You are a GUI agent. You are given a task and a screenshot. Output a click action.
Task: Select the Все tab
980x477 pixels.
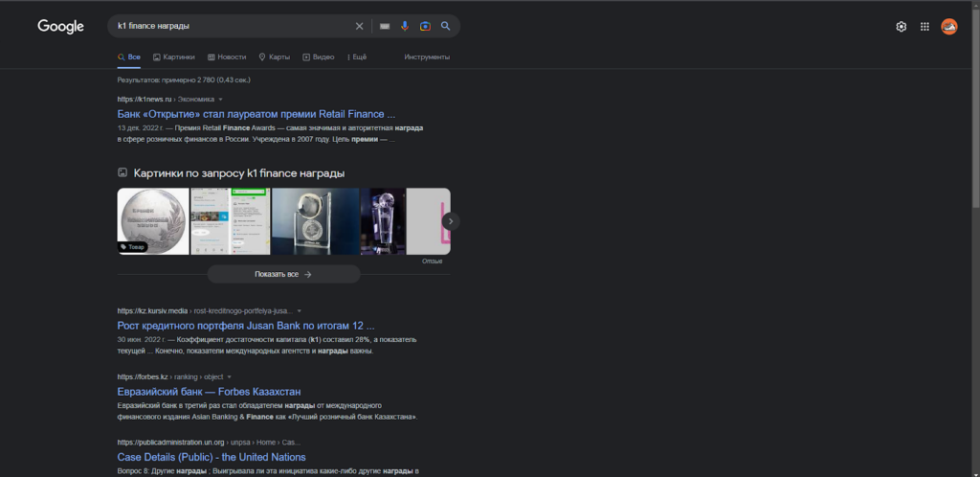pyautogui.click(x=129, y=57)
